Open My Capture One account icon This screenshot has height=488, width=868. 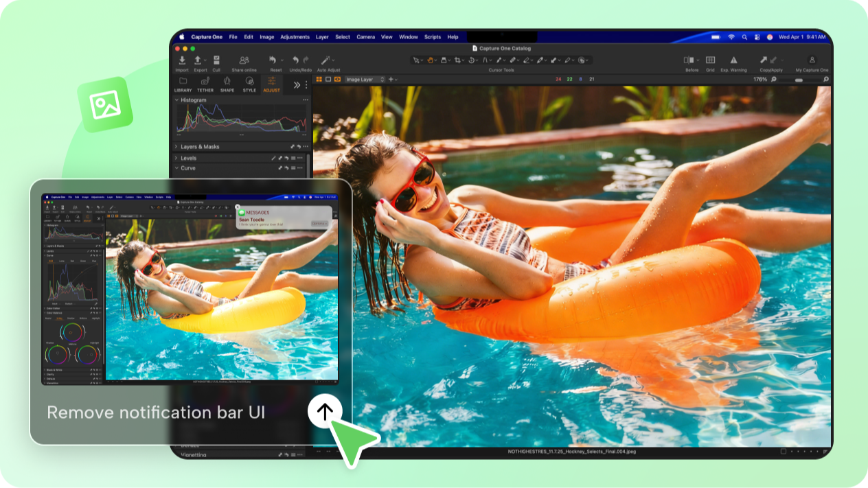pyautogui.click(x=812, y=60)
